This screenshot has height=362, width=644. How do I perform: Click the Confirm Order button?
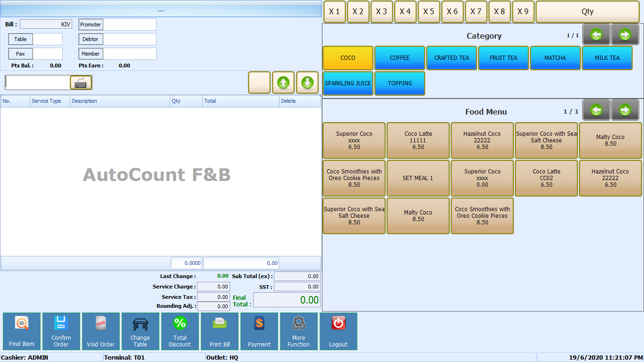pos(61,331)
